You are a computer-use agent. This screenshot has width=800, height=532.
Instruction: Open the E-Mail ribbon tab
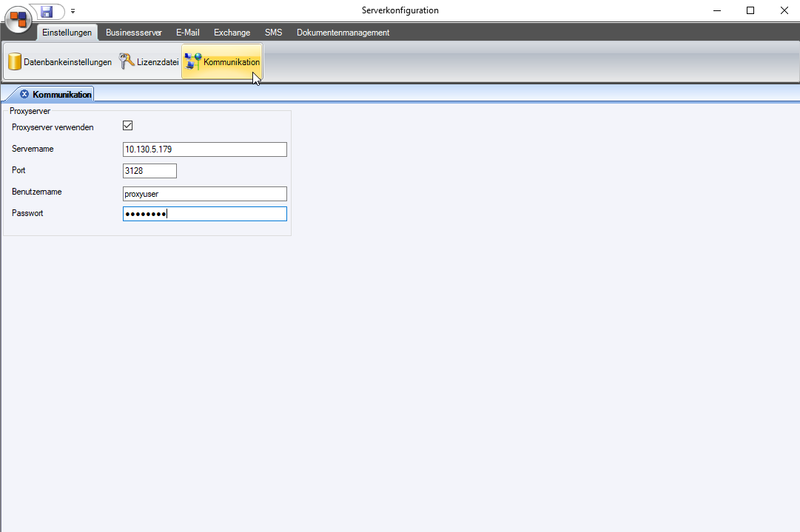pyautogui.click(x=187, y=33)
